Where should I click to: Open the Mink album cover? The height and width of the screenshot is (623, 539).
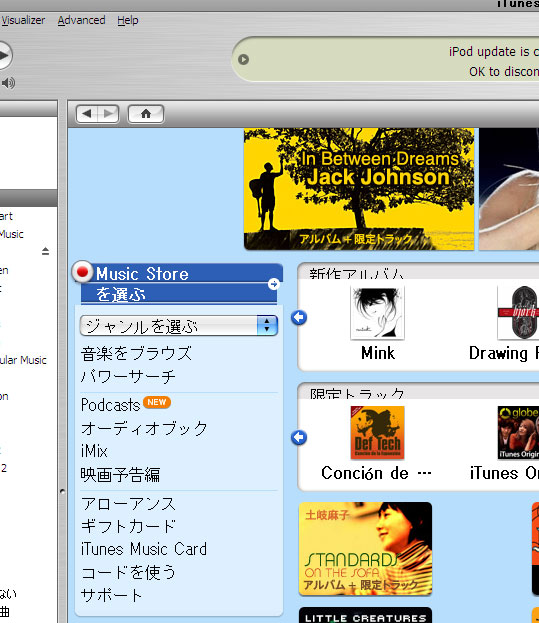[377, 313]
